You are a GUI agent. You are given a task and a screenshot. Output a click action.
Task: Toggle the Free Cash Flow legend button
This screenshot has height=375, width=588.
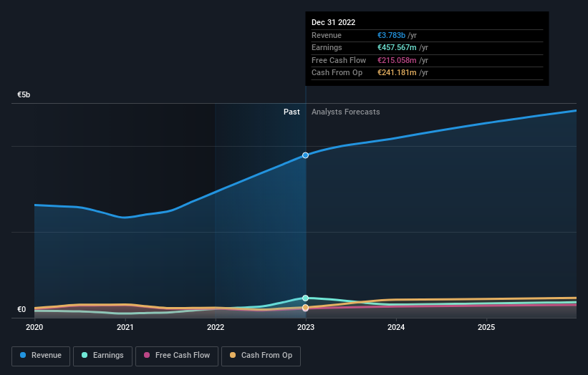click(x=177, y=356)
